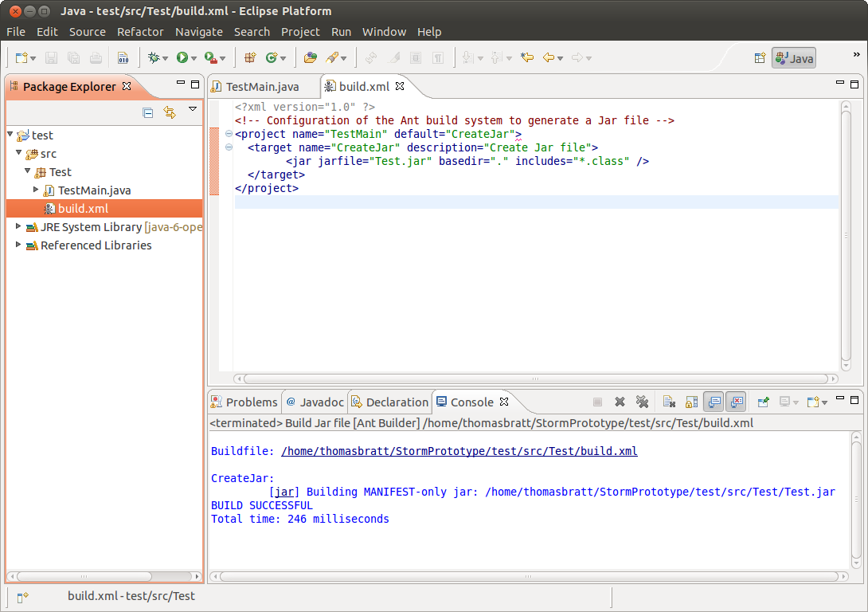Toggle Show Console on standard error
This screenshot has height=612, width=868.
(x=737, y=402)
